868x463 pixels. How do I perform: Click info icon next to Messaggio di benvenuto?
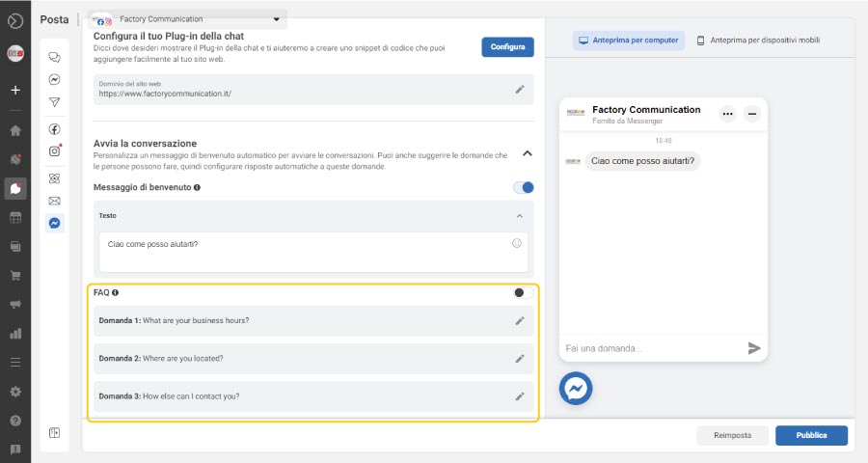197,187
